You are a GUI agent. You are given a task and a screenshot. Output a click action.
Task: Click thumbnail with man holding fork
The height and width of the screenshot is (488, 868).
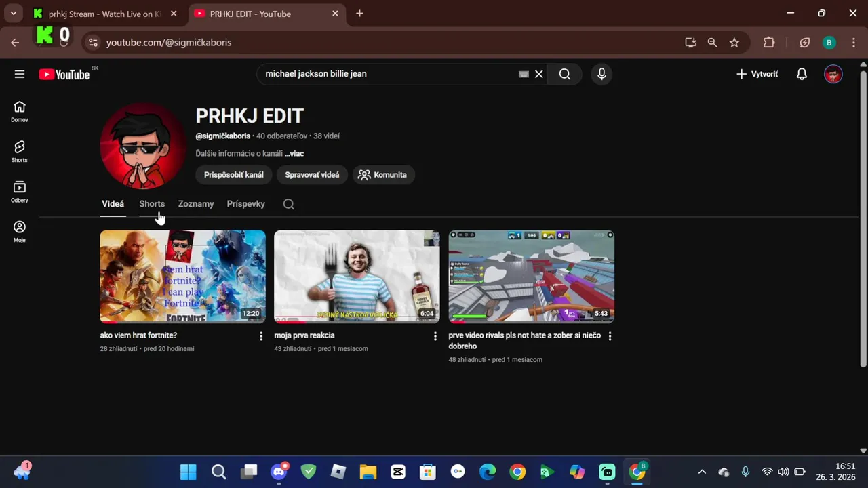357,277
